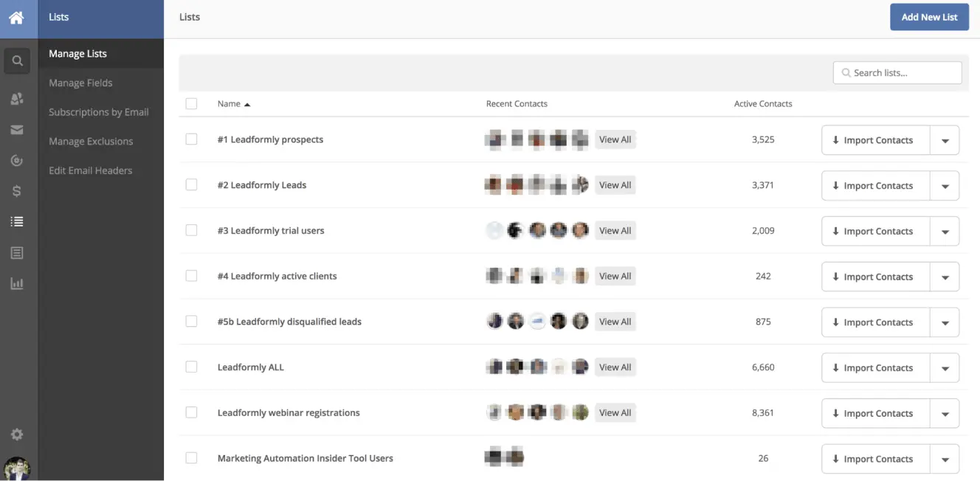Open the settings gear at sidebar bottom
The width and height of the screenshot is (980, 481).
(x=16, y=434)
